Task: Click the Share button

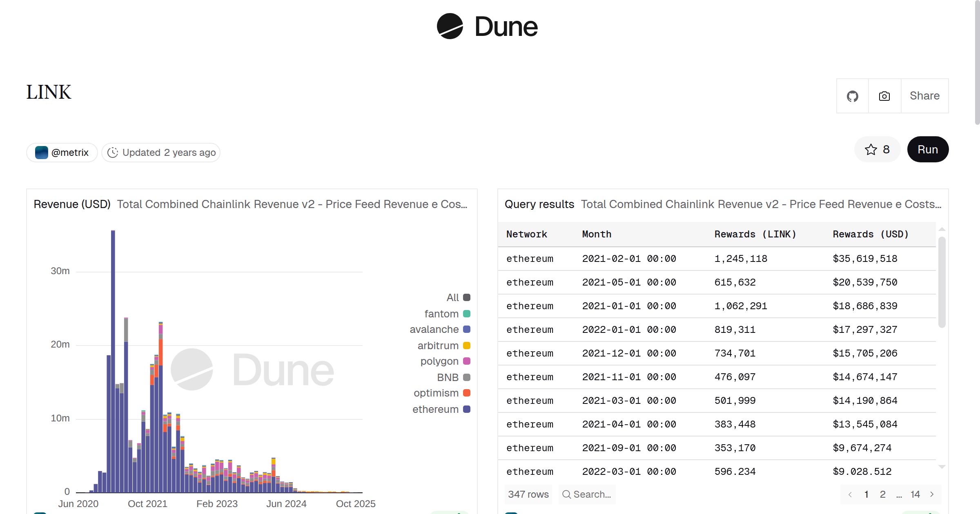Action: pos(924,96)
